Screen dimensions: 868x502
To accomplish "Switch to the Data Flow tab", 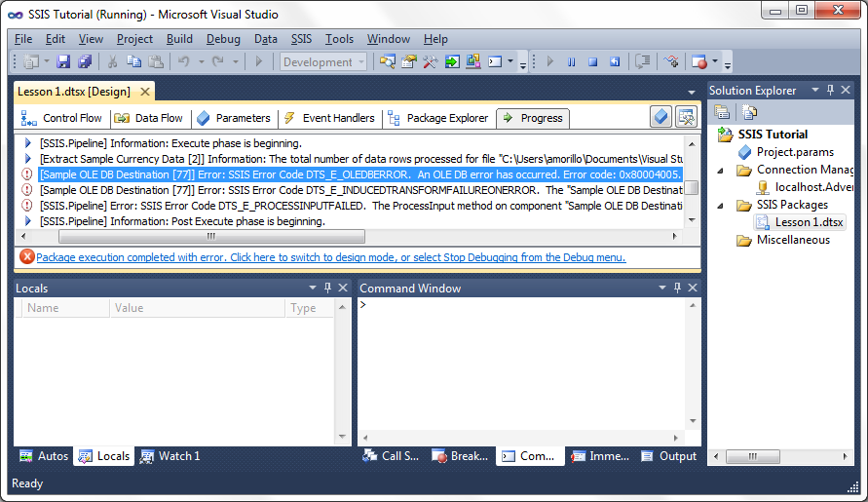I will click(148, 118).
